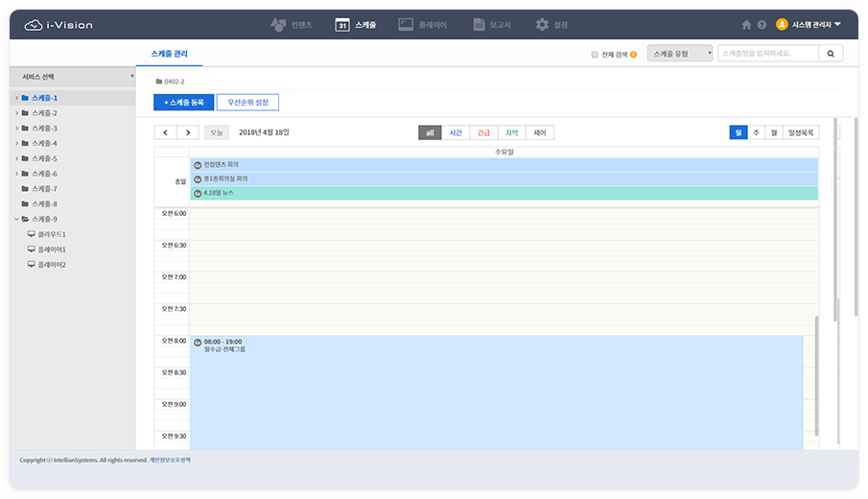
Task: Toggle the 전체 검색 checkbox
Action: click(x=595, y=55)
